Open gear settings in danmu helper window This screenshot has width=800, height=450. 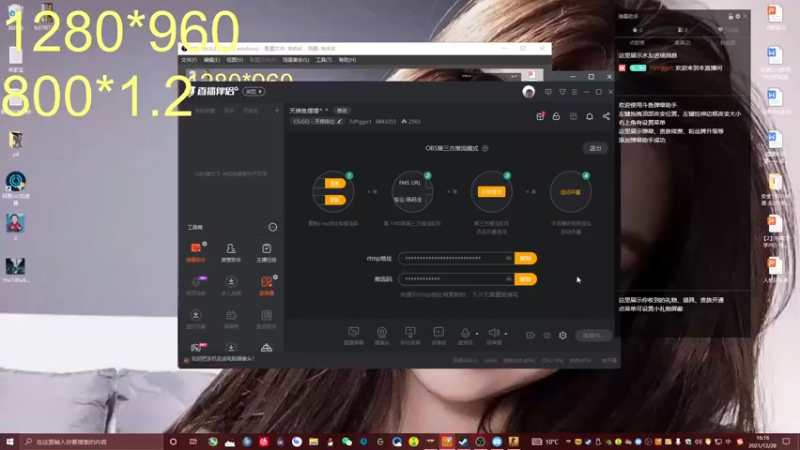pyautogui.click(x=738, y=16)
